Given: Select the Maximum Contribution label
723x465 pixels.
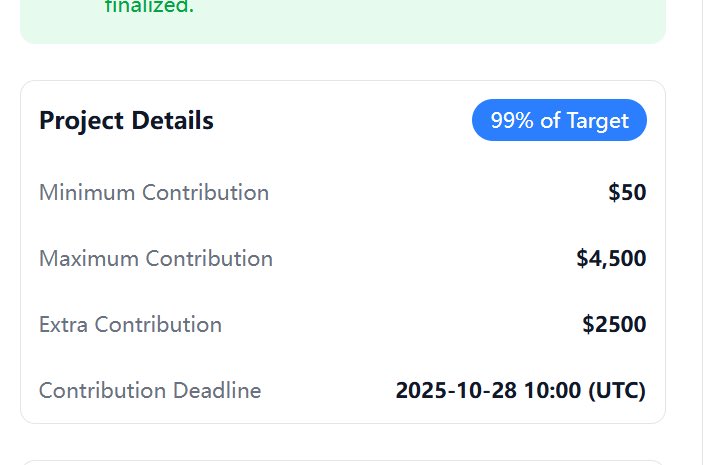Looking at the screenshot, I should [x=156, y=258].
